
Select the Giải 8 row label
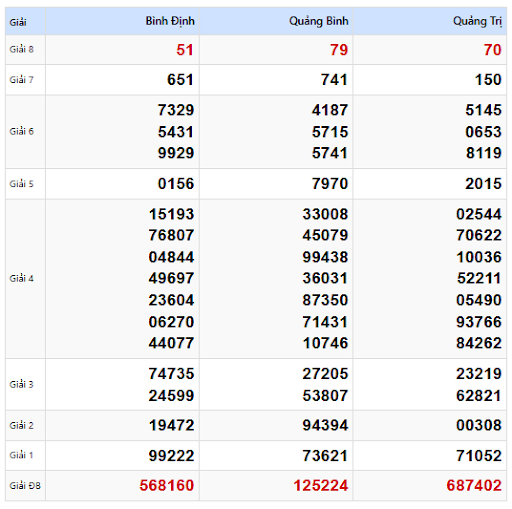22,49
